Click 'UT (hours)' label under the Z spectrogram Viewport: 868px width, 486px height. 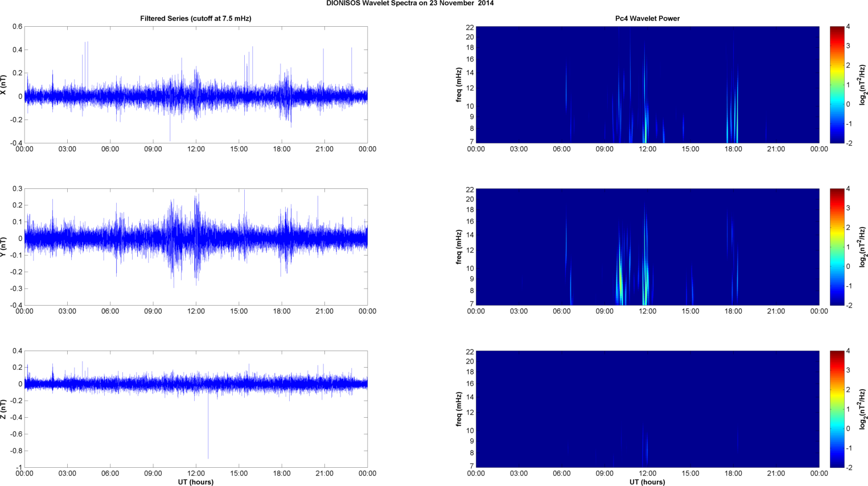click(x=647, y=482)
